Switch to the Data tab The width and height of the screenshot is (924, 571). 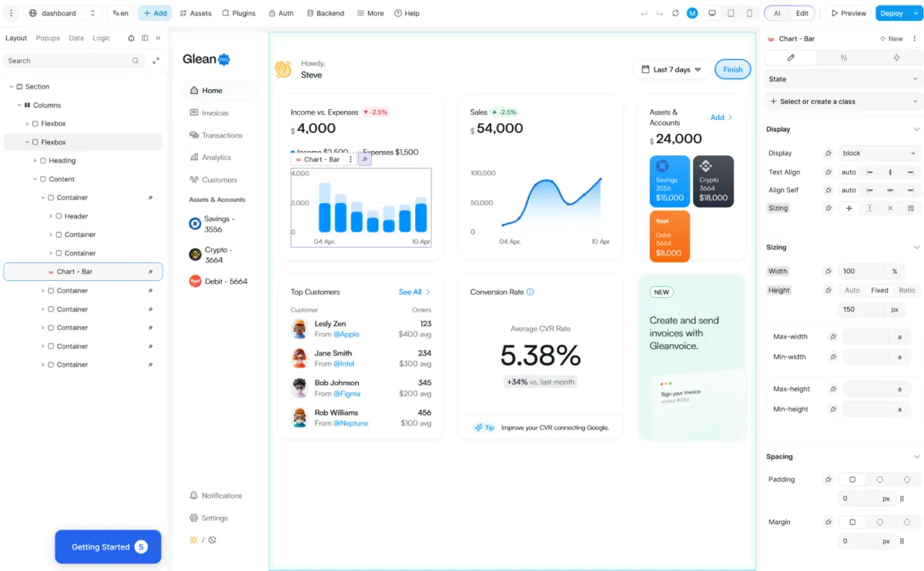pyautogui.click(x=76, y=38)
